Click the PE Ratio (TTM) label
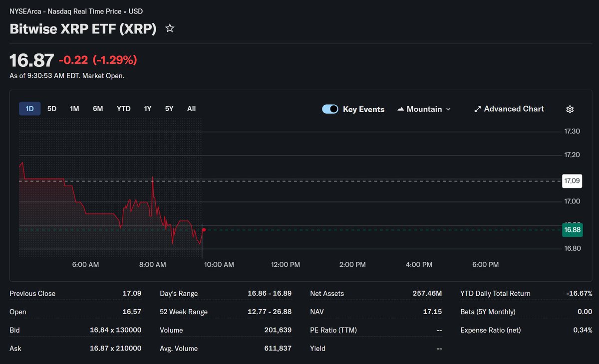This screenshot has height=364, width=599. coord(333,330)
